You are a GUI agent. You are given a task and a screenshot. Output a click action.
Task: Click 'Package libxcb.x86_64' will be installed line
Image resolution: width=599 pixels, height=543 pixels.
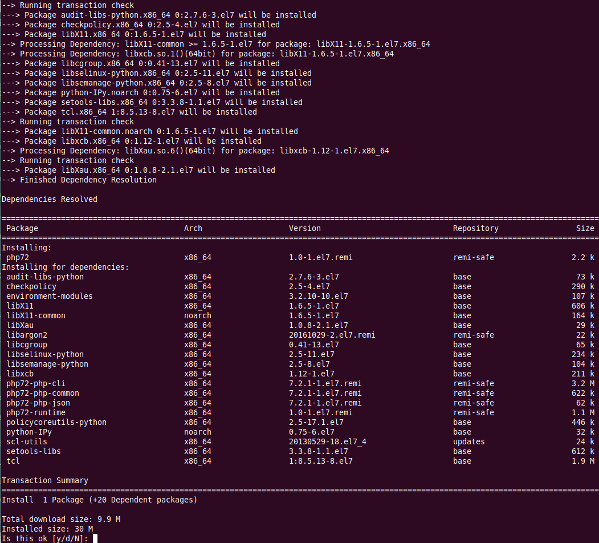click(131, 141)
